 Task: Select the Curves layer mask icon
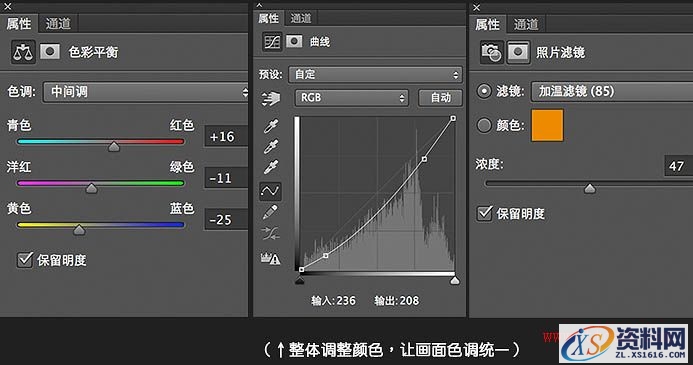[x=294, y=42]
